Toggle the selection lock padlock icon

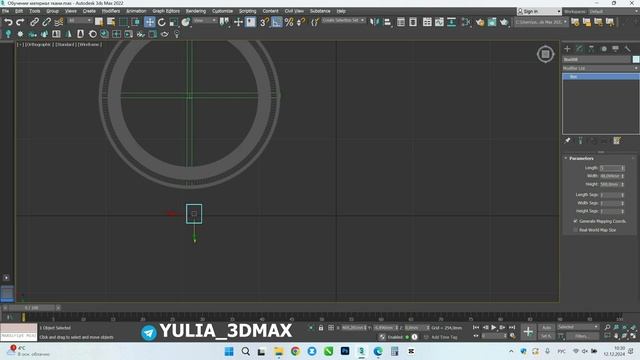321,328
